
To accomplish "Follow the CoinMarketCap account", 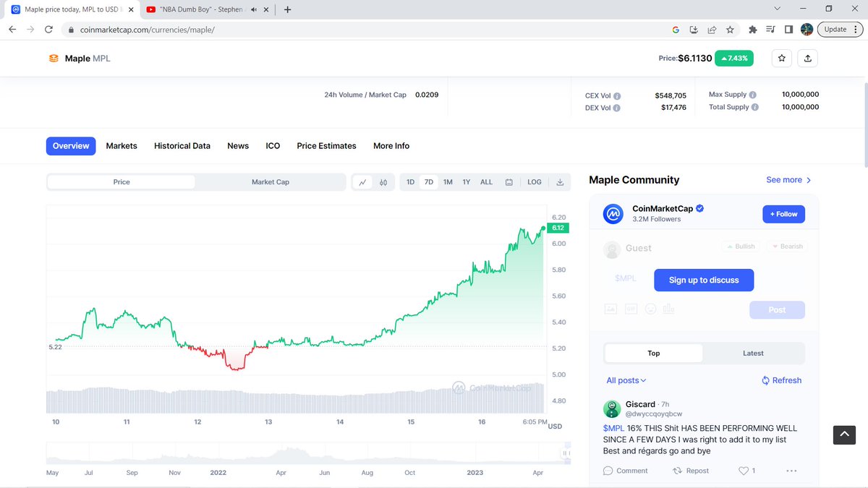I will 783,214.
